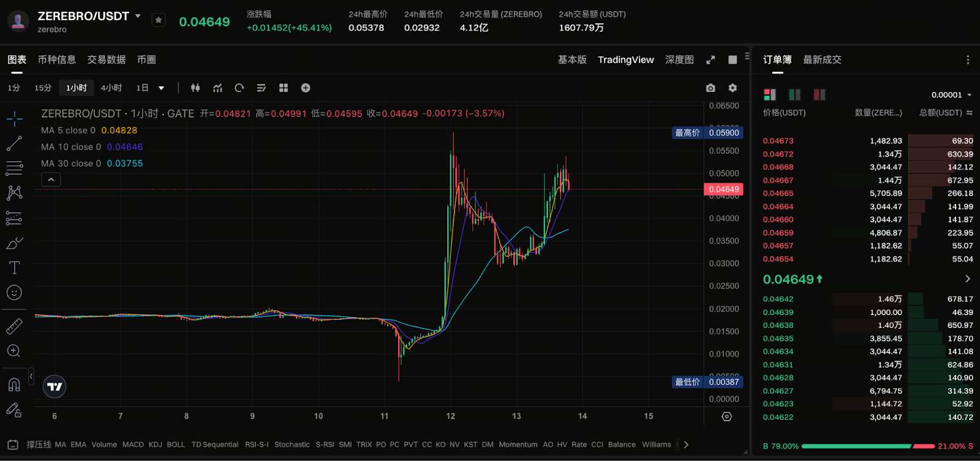Image resolution: width=980 pixels, height=461 pixels.
Task: Open the price axis settings icon
Action: tap(726, 417)
